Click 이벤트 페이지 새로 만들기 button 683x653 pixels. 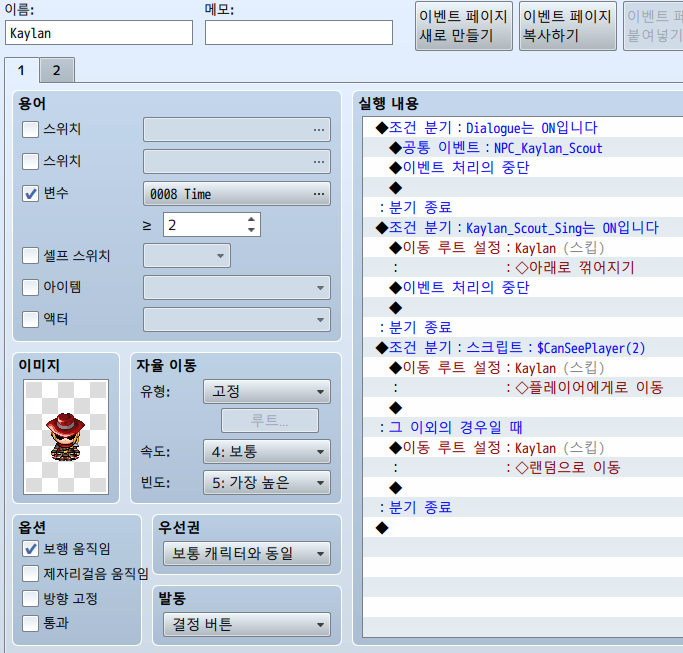click(x=463, y=26)
